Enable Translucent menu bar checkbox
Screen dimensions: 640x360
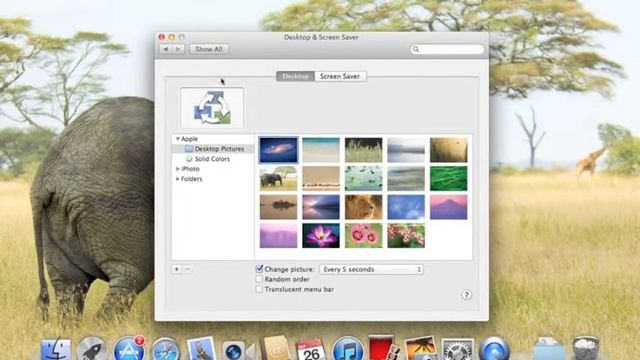point(259,289)
